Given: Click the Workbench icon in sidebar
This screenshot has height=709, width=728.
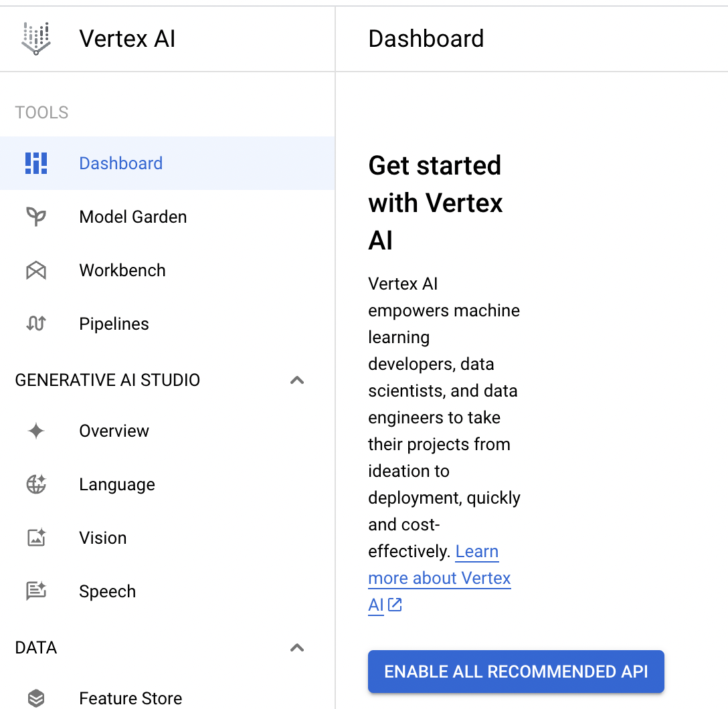Looking at the screenshot, I should [36, 270].
